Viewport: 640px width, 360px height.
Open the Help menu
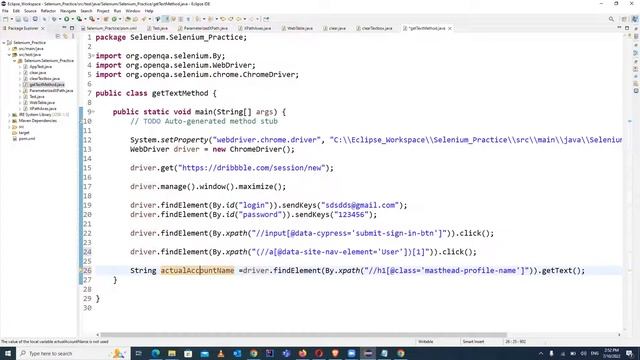149,11
